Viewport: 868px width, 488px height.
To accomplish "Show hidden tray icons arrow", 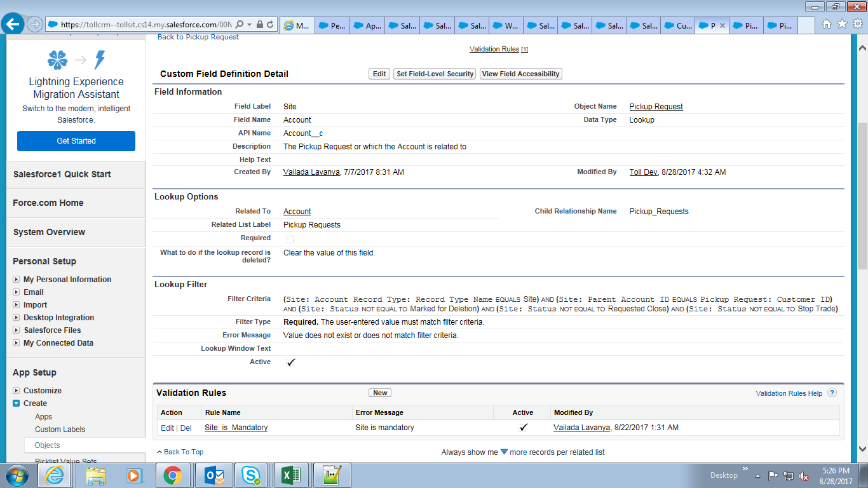I will click(757, 475).
